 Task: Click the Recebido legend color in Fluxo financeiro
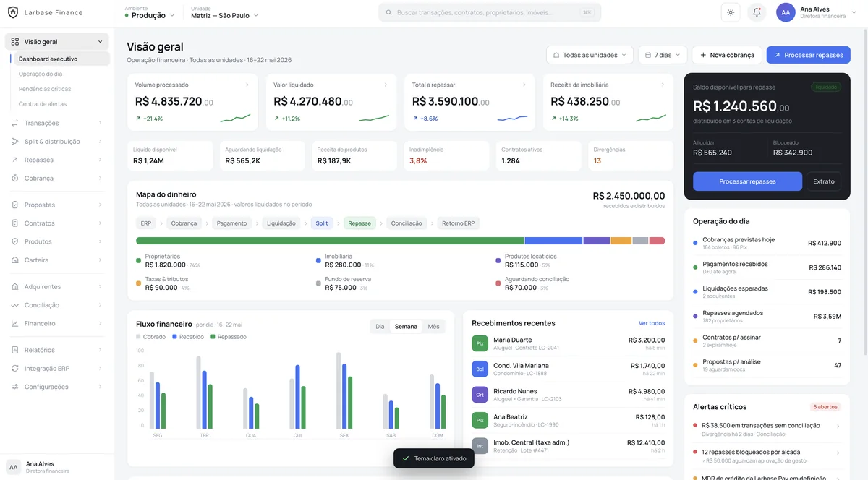[175, 337]
